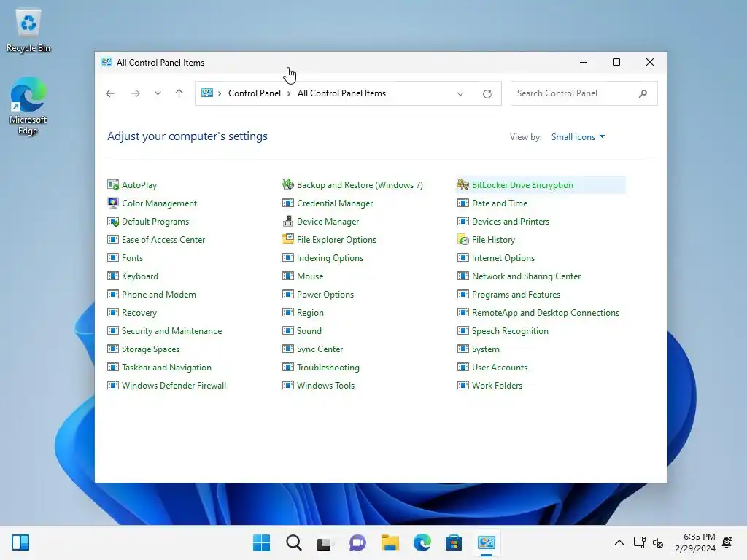Screen dimensions: 747x560
Task: Open File Explorer from taskbar
Action: tap(390, 542)
